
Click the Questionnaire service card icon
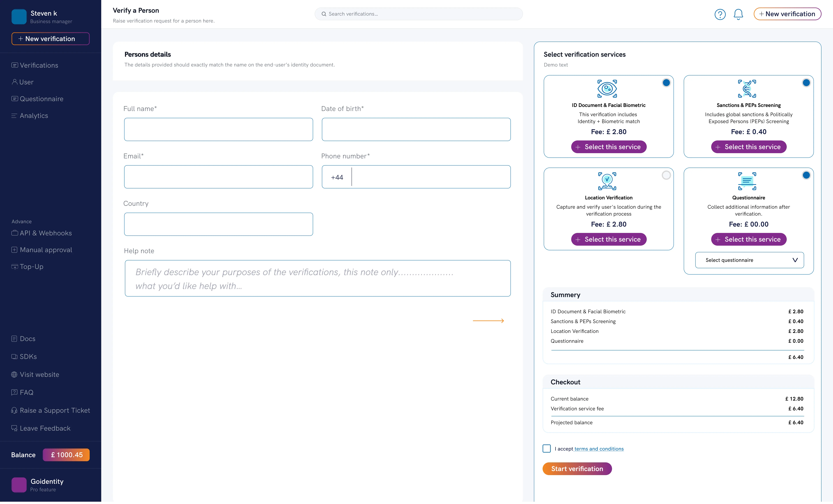pyautogui.click(x=747, y=181)
